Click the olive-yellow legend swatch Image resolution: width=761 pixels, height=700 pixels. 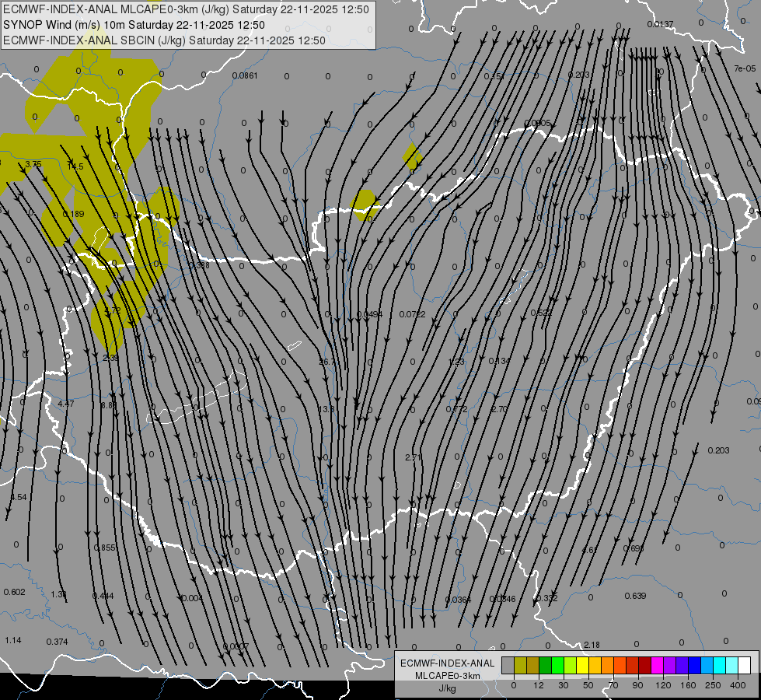[520, 665]
